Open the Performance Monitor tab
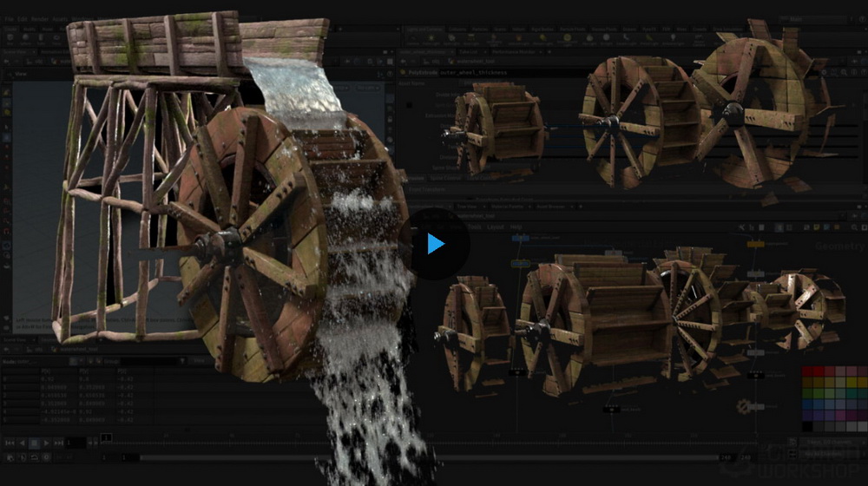The image size is (868, 486). pos(513,52)
